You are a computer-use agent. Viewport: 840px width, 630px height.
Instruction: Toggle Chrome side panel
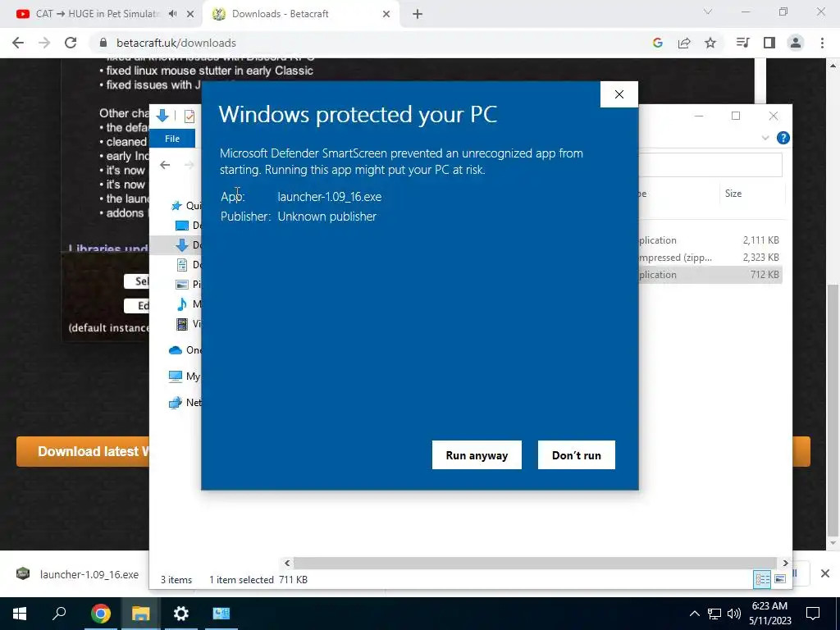[769, 43]
